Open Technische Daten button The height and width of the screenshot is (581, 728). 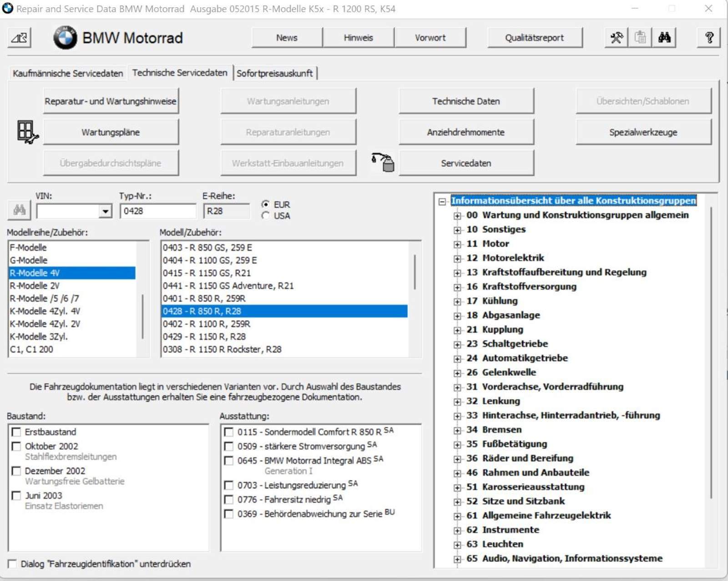466,101
